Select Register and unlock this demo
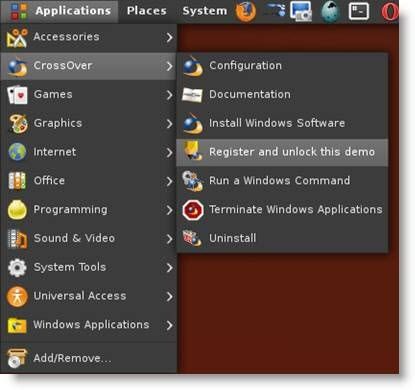The width and height of the screenshot is (415, 390). click(282, 152)
